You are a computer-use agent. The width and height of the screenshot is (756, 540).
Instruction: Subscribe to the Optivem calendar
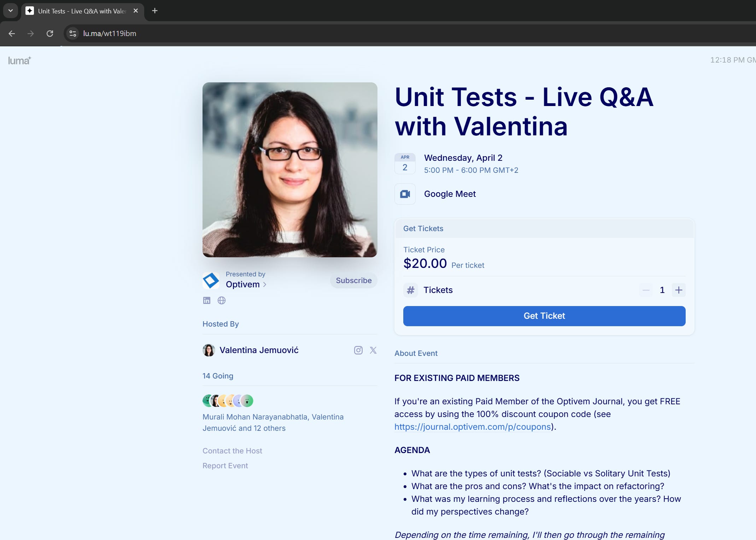353,280
